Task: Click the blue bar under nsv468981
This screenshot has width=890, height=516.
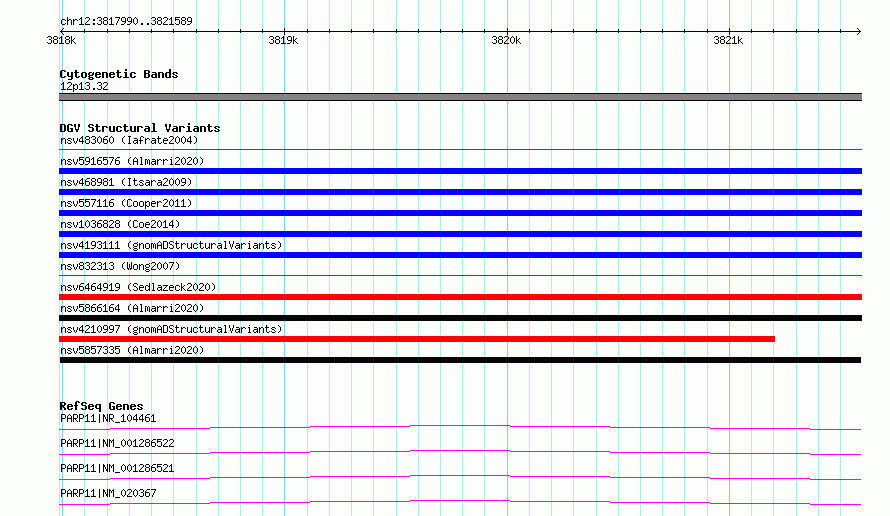Action: pos(460,192)
